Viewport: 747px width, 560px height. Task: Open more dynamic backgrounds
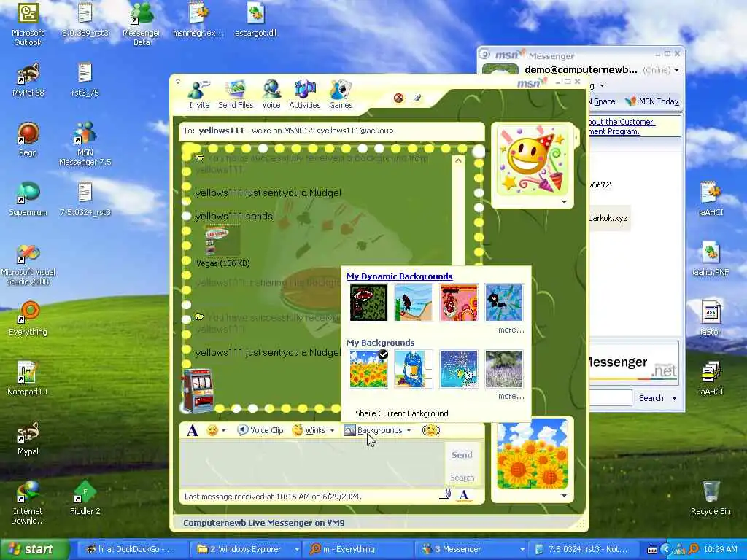point(511,330)
